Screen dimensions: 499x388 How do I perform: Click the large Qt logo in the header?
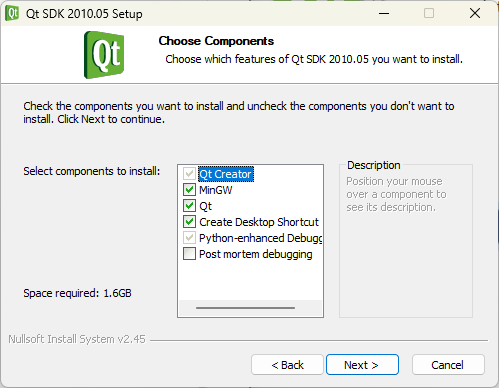(104, 55)
